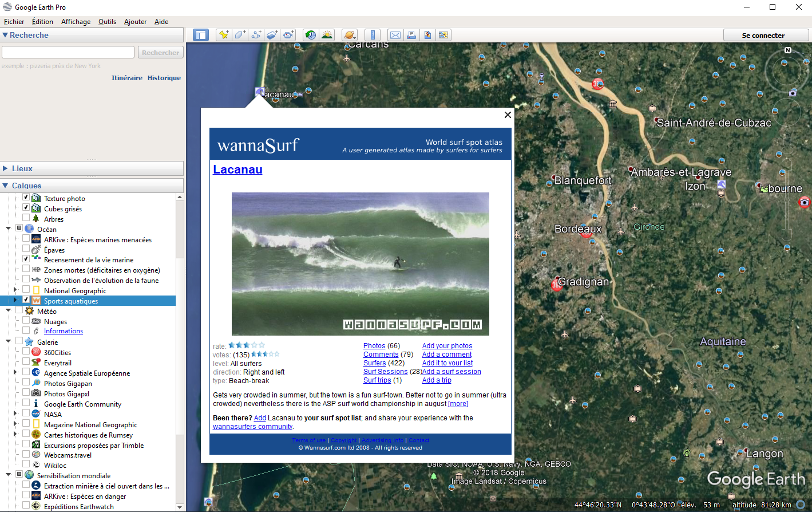The width and height of the screenshot is (812, 512).
Task: Click the Print toolbar icon
Action: tap(411, 35)
